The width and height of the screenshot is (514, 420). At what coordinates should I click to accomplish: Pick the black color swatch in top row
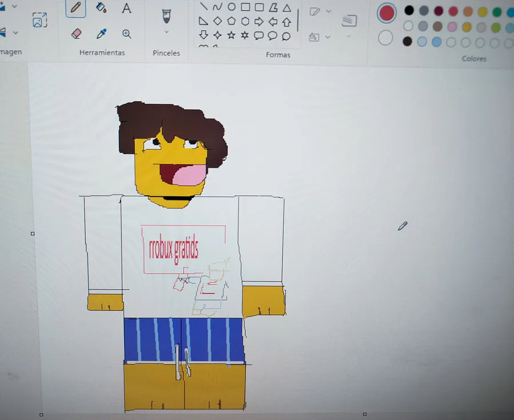click(409, 10)
